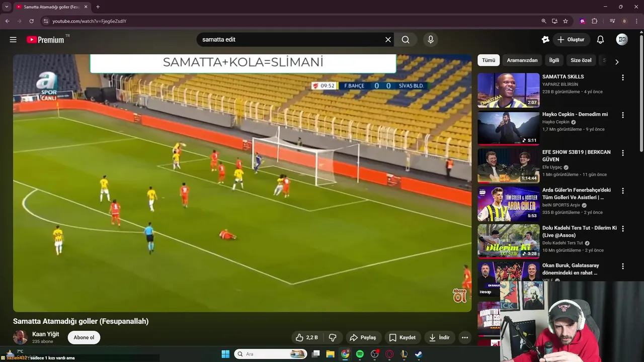Reload the page
The image size is (644, 362).
click(31, 21)
